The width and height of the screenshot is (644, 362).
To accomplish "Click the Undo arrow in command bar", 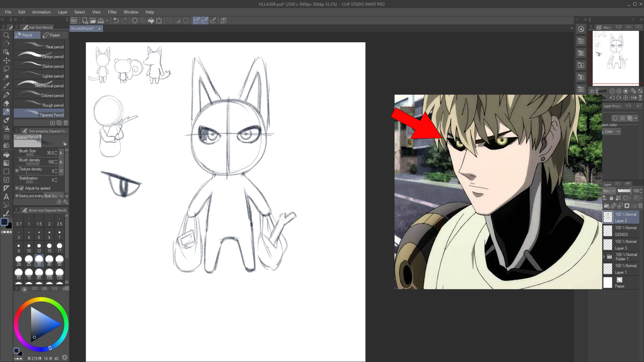I will [116, 20].
